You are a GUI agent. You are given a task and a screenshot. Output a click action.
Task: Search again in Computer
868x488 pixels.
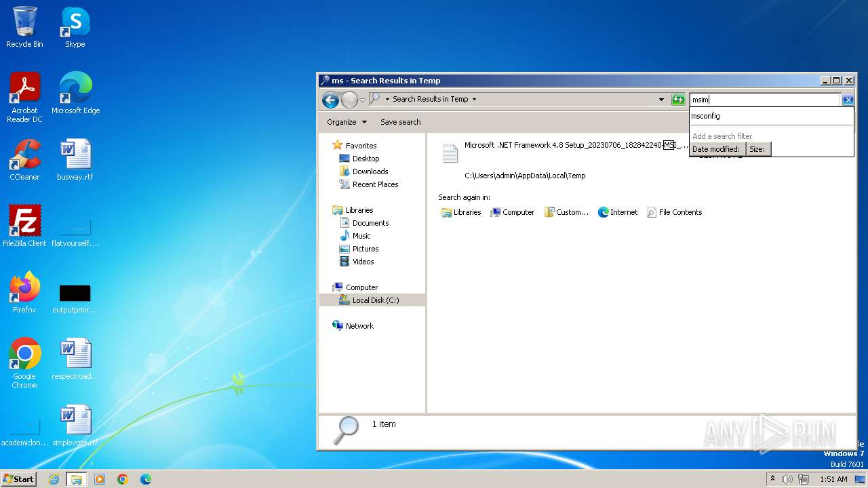click(x=513, y=212)
